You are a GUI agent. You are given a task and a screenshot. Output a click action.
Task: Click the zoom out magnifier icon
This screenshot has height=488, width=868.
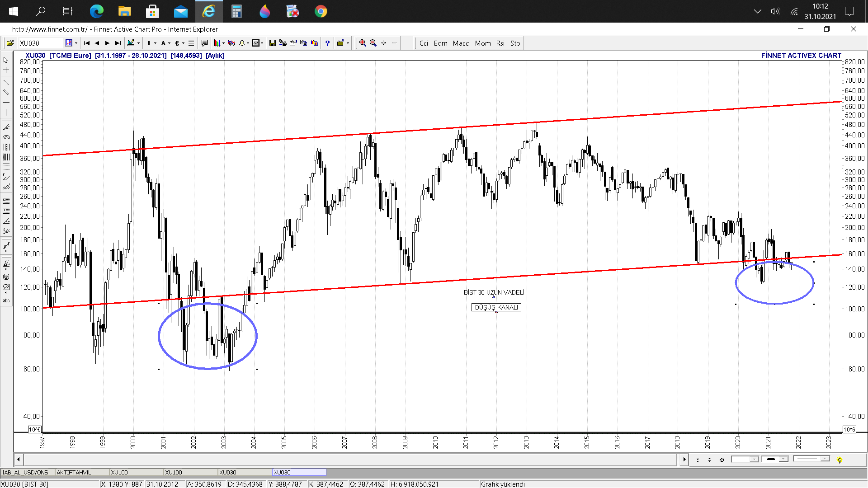[x=373, y=43]
